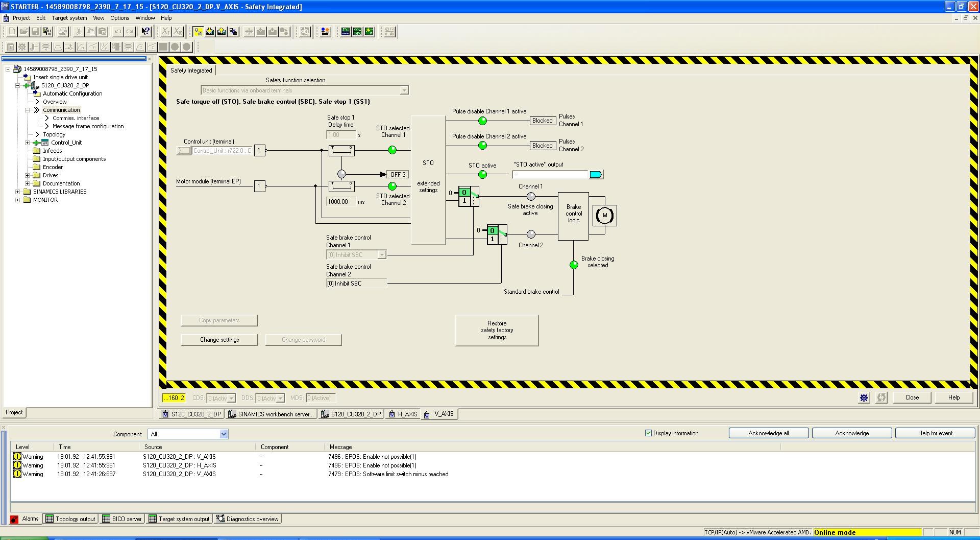Click the Copy toolbar icon
The height and width of the screenshot is (540, 980).
(x=90, y=32)
